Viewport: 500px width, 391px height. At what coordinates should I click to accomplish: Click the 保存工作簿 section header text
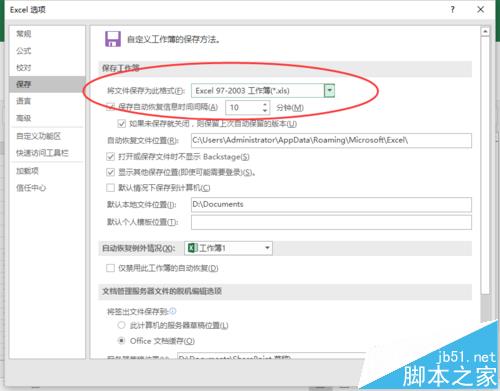point(121,68)
